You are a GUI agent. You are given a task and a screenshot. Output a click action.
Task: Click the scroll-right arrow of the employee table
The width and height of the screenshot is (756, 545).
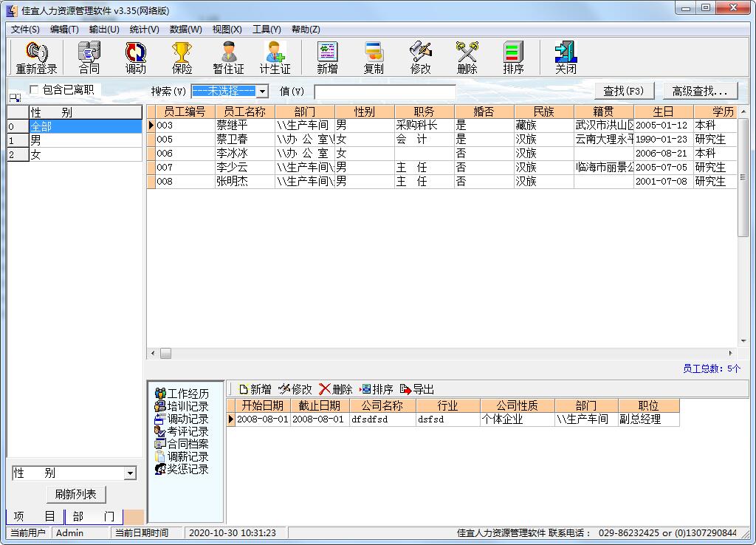[x=731, y=354]
